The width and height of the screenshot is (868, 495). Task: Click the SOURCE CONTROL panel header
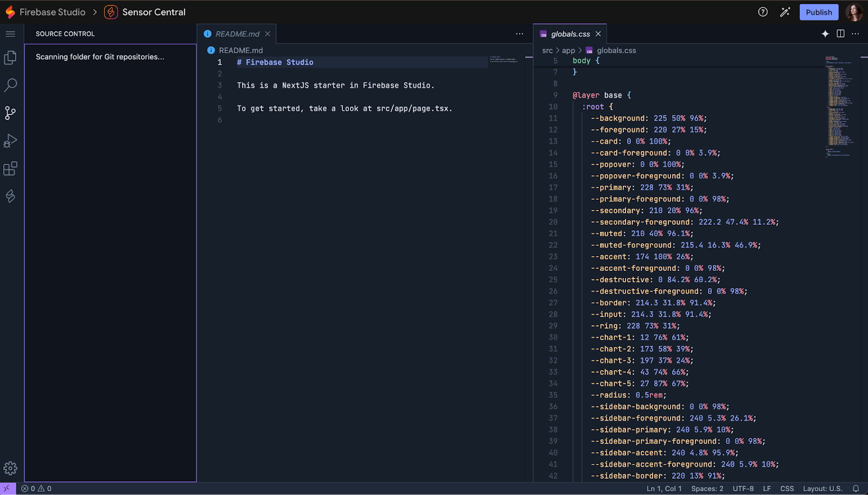pyautogui.click(x=65, y=34)
